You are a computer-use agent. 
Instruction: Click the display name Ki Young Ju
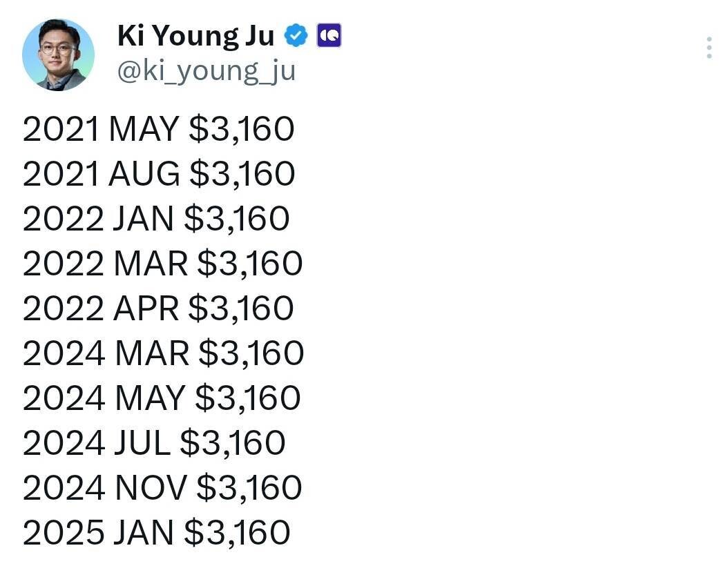[195, 36]
